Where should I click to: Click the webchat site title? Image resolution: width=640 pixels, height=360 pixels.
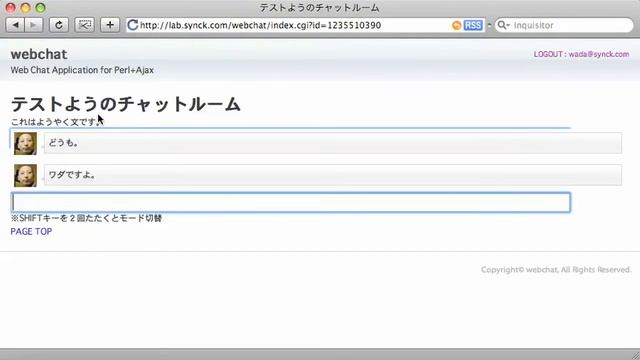point(39,54)
